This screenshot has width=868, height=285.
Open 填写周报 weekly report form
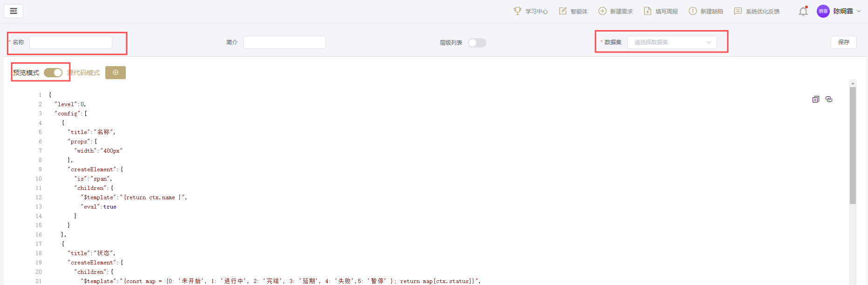pos(661,11)
